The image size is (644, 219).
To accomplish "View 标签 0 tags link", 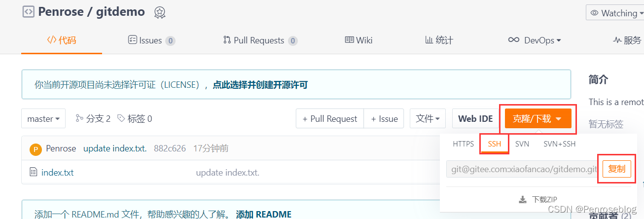I will (135, 119).
